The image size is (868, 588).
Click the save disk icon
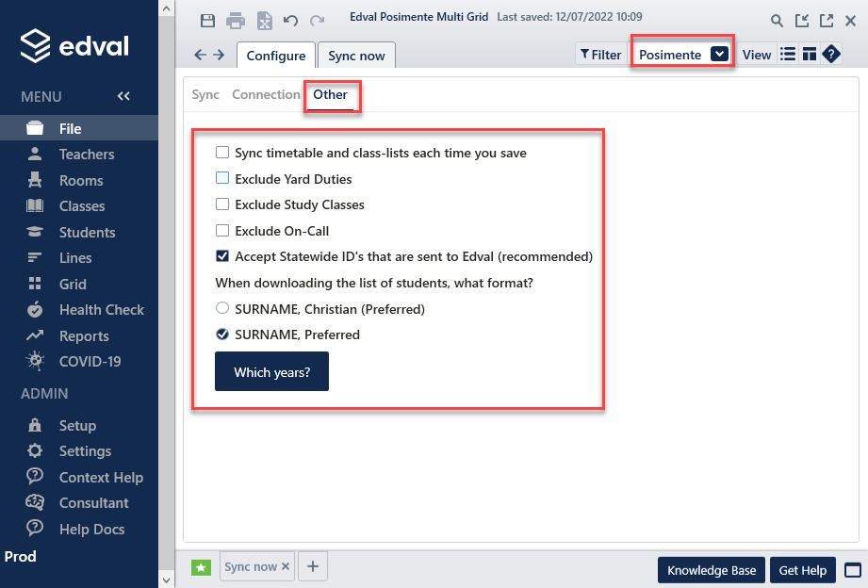click(207, 21)
